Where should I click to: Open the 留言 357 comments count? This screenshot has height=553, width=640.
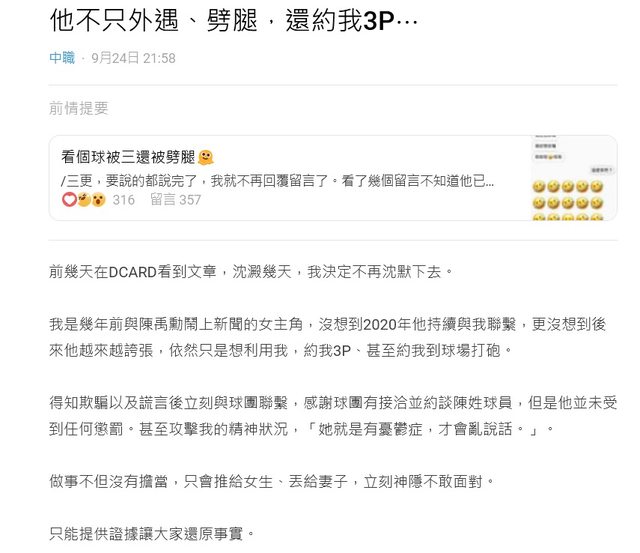click(176, 200)
